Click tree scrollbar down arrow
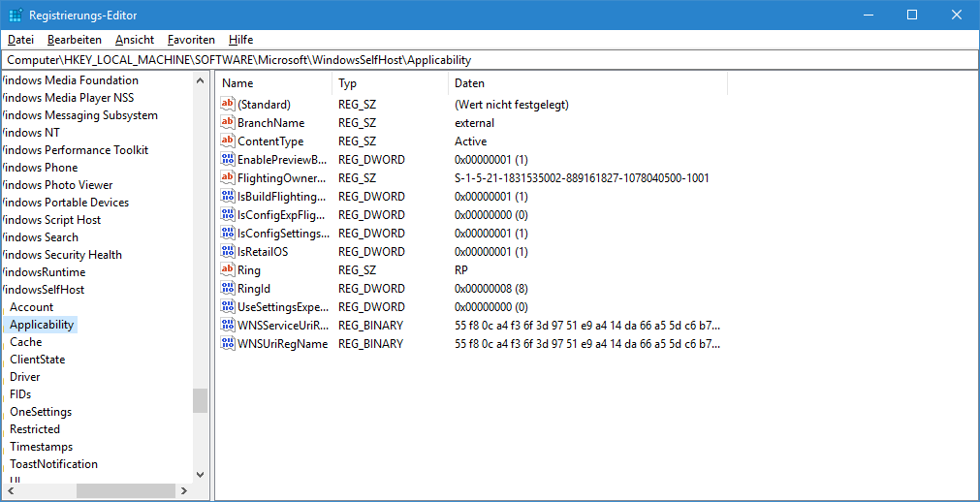980x502 pixels. pos(200,475)
